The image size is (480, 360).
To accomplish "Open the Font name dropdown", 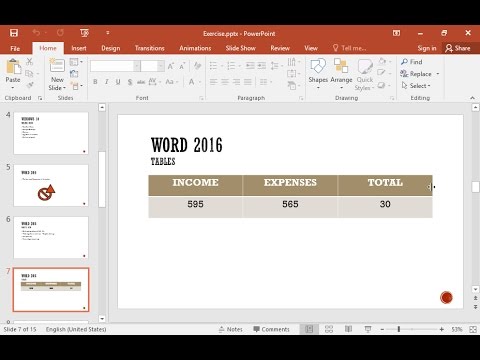I will [x=137, y=66].
